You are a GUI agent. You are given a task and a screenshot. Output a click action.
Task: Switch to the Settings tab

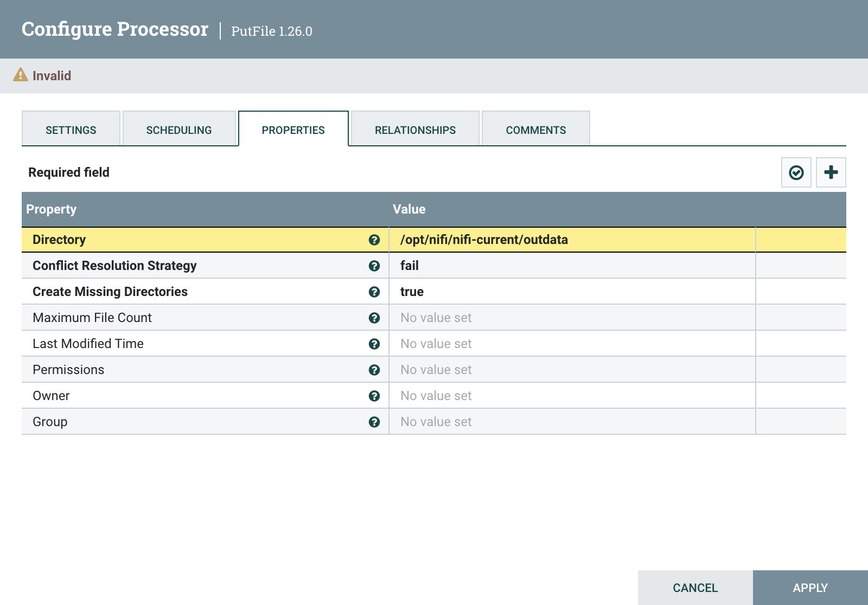click(x=71, y=128)
